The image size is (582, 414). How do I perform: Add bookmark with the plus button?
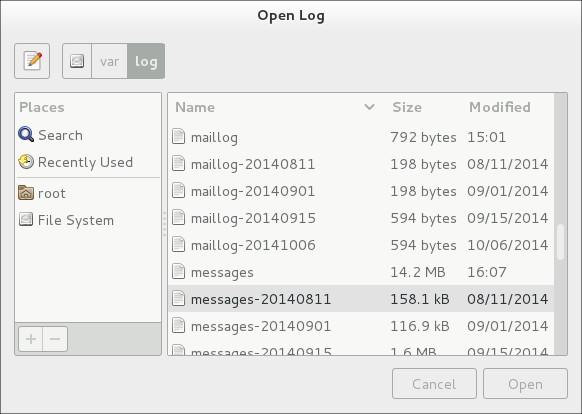point(31,339)
